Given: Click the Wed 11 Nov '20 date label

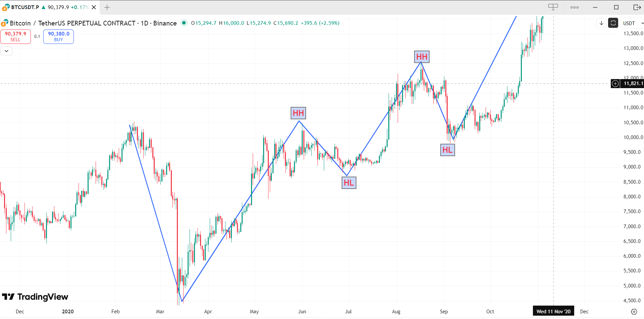Looking at the screenshot, I should (x=553, y=311).
